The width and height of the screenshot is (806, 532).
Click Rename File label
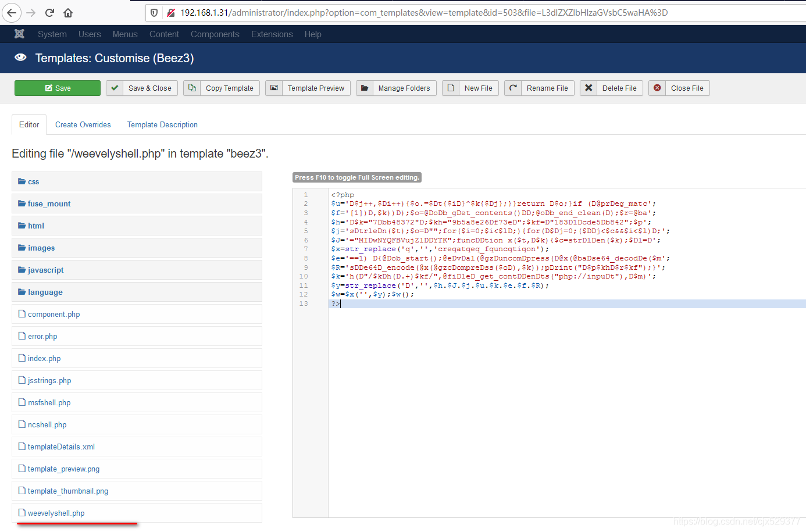547,88
